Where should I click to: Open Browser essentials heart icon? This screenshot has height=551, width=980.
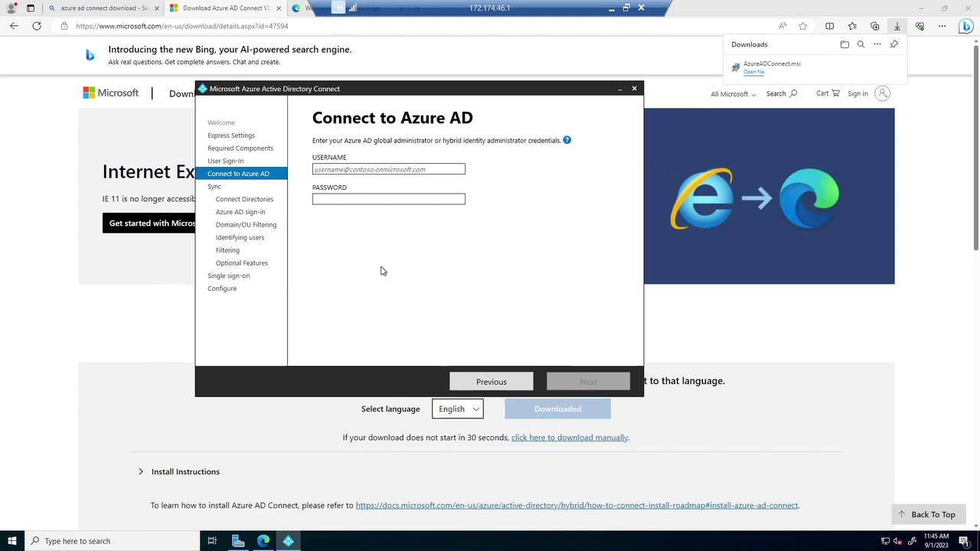(x=920, y=26)
